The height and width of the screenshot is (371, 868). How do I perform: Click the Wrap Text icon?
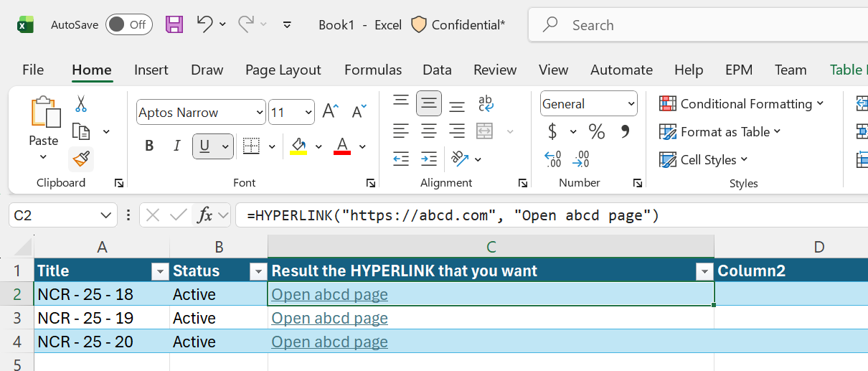coord(486,103)
